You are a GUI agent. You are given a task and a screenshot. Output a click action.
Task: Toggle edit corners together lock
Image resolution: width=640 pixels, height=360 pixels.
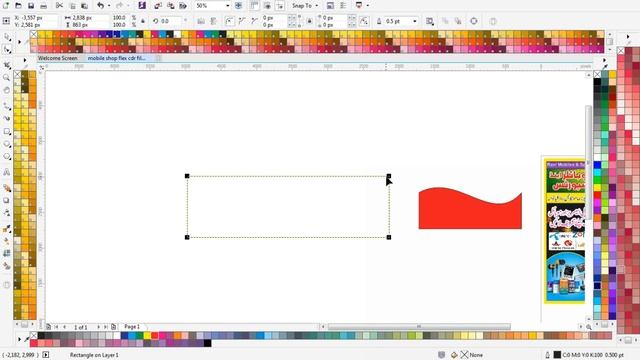(x=309, y=21)
